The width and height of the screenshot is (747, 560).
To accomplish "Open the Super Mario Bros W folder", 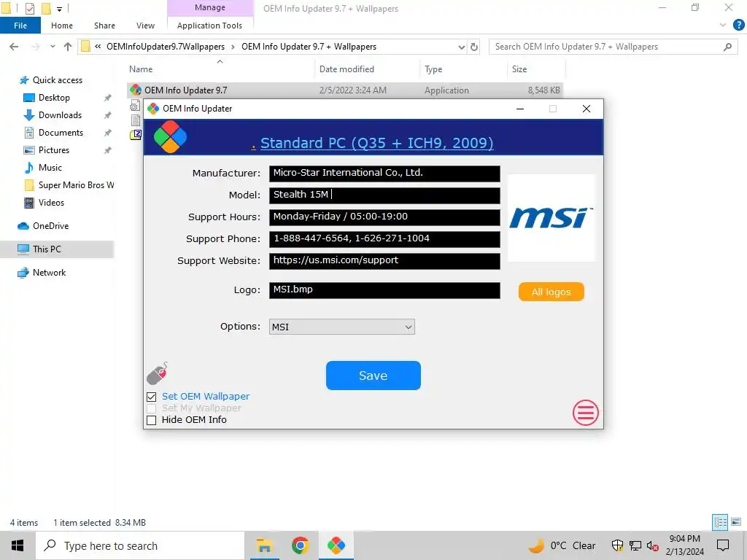I will click(76, 185).
